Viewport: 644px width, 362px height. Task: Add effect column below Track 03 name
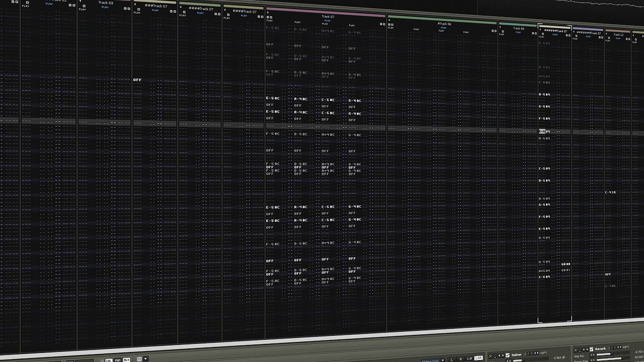pyautogui.click(x=84, y=6)
